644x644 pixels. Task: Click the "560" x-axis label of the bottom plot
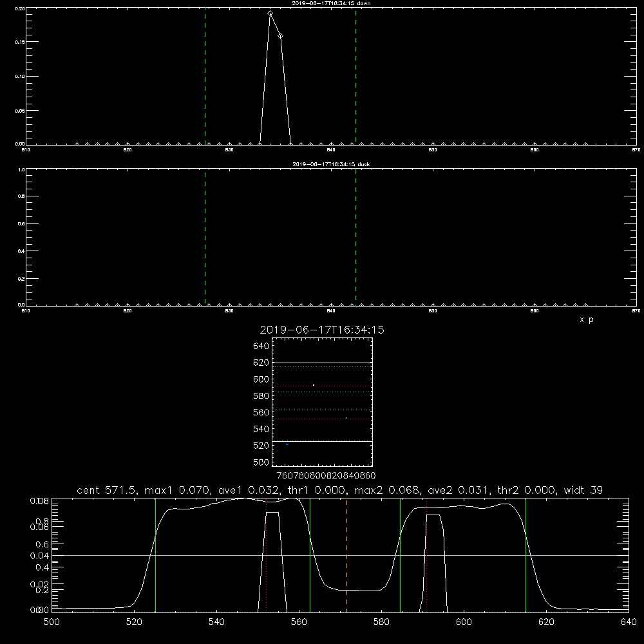[x=299, y=622]
